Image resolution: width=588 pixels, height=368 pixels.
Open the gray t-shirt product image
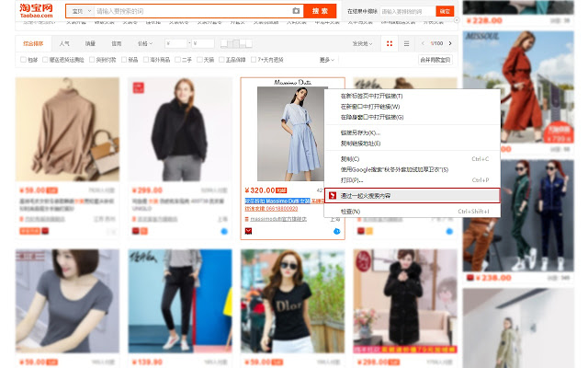coord(67,301)
